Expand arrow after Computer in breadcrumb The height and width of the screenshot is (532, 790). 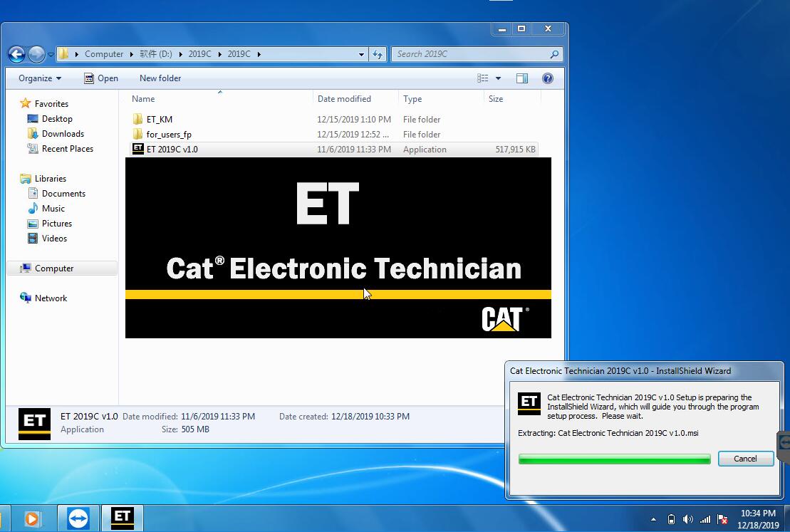(x=132, y=54)
